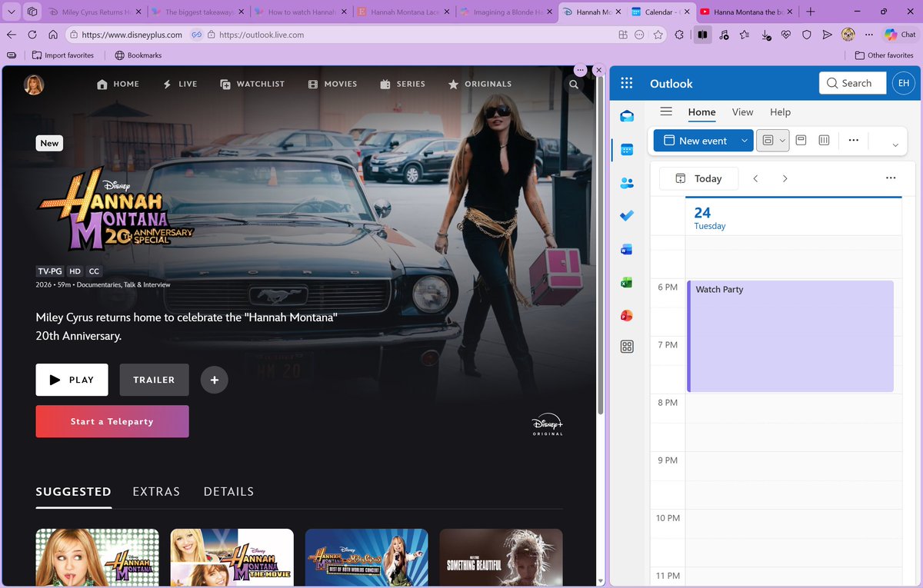The image size is (923, 588).
Task: Expand Outlook ribbon chevron
Action: point(895,145)
